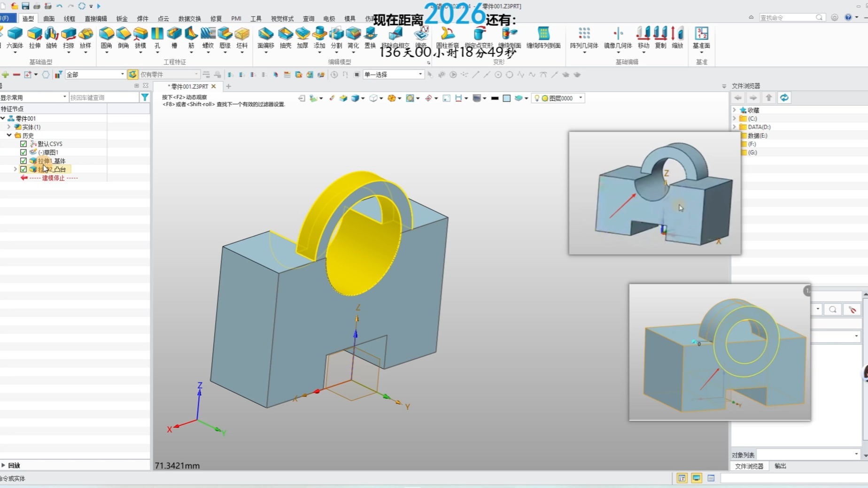The height and width of the screenshot is (488, 868).
Task: Select the 分割 split tool
Action: [336, 38]
